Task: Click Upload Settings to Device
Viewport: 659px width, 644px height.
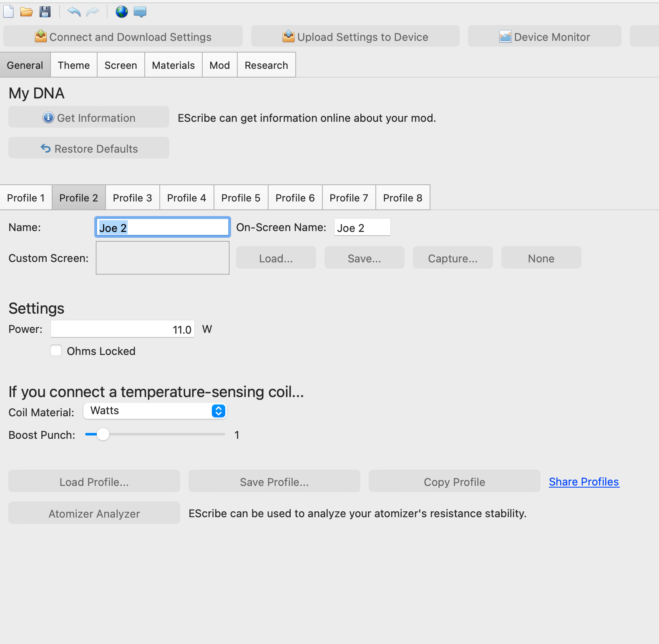Action: click(x=355, y=37)
